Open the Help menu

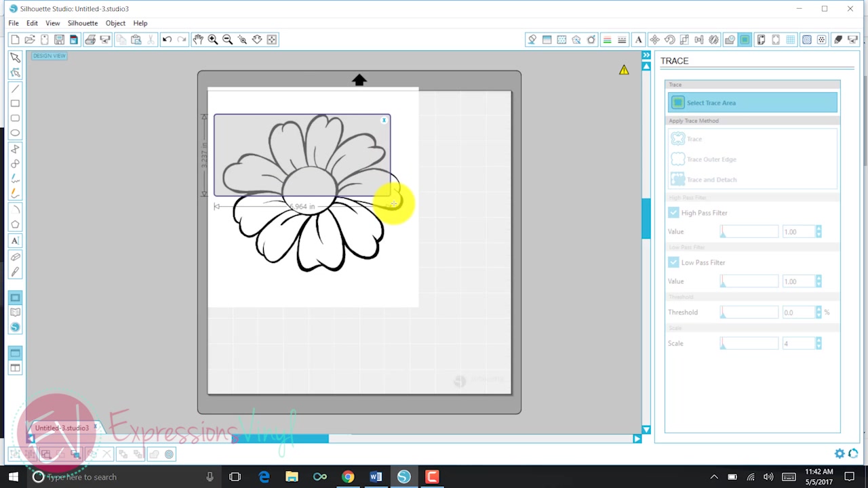pos(140,23)
